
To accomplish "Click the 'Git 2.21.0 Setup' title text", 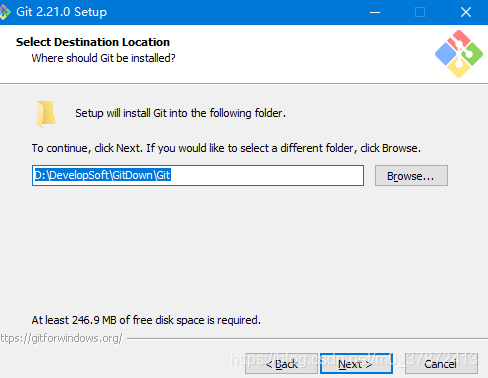I will (x=61, y=12).
